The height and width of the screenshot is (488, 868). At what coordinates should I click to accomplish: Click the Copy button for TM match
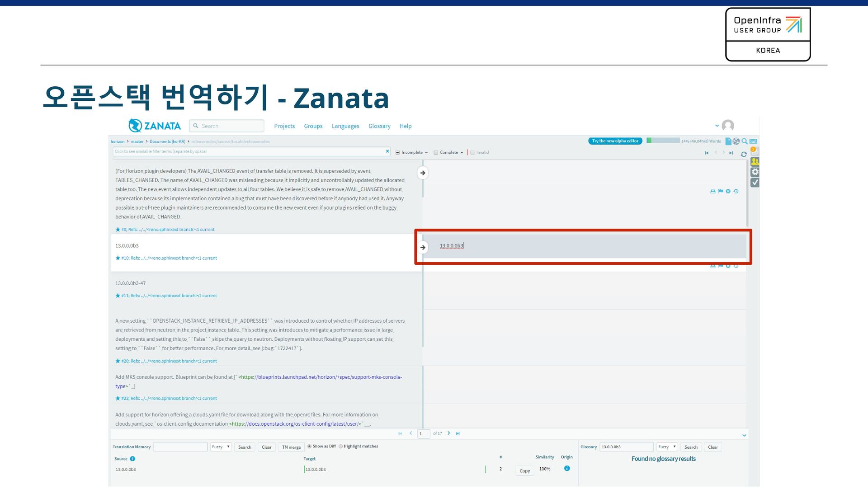pos(524,471)
